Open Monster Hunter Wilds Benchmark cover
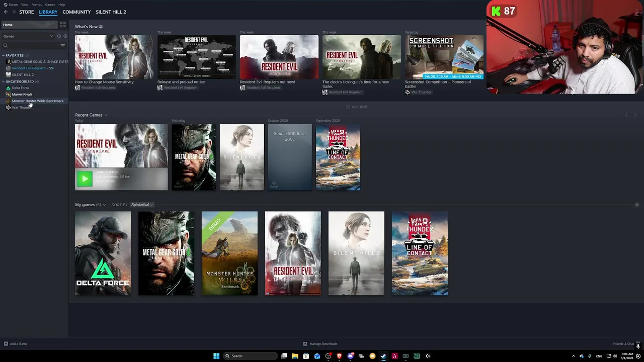 click(x=229, y=253)
